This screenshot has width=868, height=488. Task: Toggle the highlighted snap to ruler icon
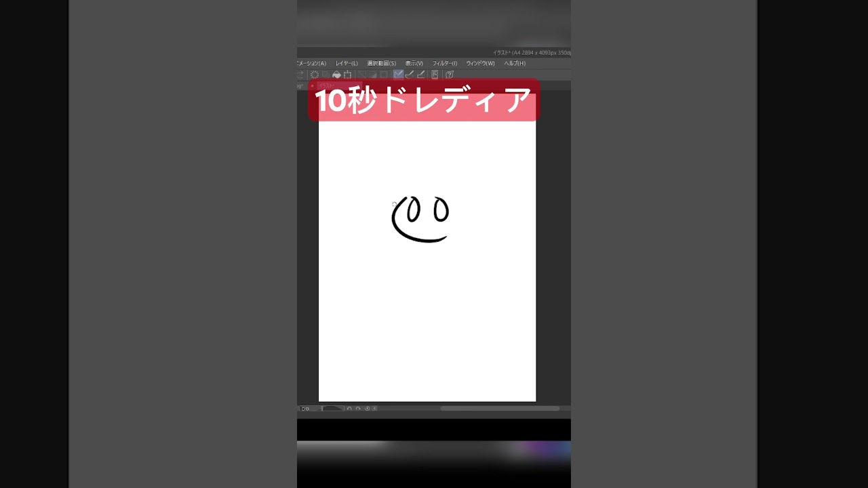click(398, 75)
